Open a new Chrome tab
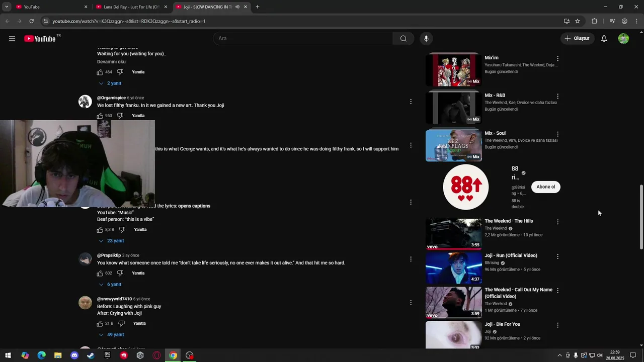The image size is (644, 362). 258,7
